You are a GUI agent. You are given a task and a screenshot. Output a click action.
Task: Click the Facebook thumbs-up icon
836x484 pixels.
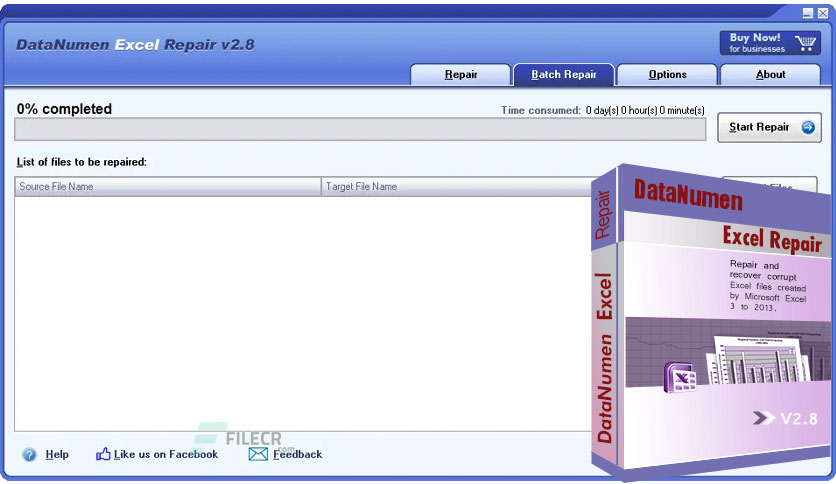(x=103, y=454)
